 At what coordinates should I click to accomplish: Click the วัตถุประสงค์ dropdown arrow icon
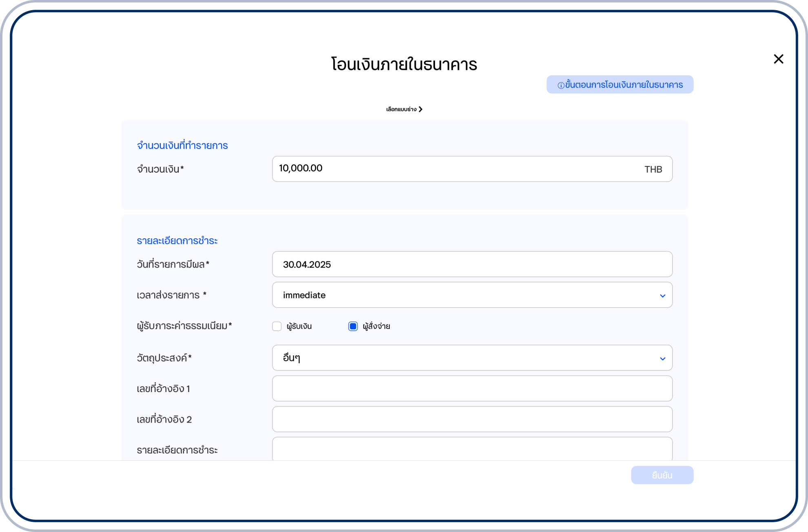tap(662, 358)
